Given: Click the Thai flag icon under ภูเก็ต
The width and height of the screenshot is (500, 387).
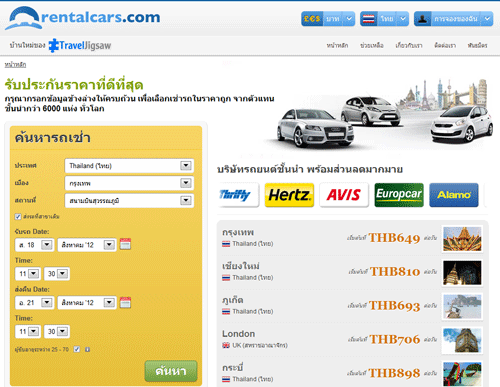Looking at the screenshot, I should click(226, 312).
